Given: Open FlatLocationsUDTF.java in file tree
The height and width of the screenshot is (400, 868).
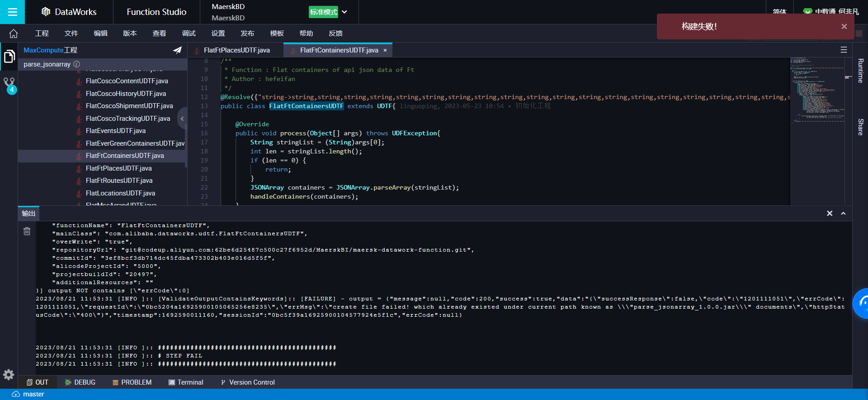Looking at the screenshot, I should click(120, 193).
